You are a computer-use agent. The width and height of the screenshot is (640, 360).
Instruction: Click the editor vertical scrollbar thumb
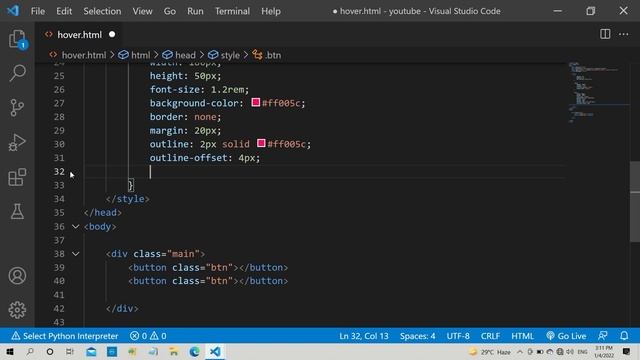click(x=635, y=202)
